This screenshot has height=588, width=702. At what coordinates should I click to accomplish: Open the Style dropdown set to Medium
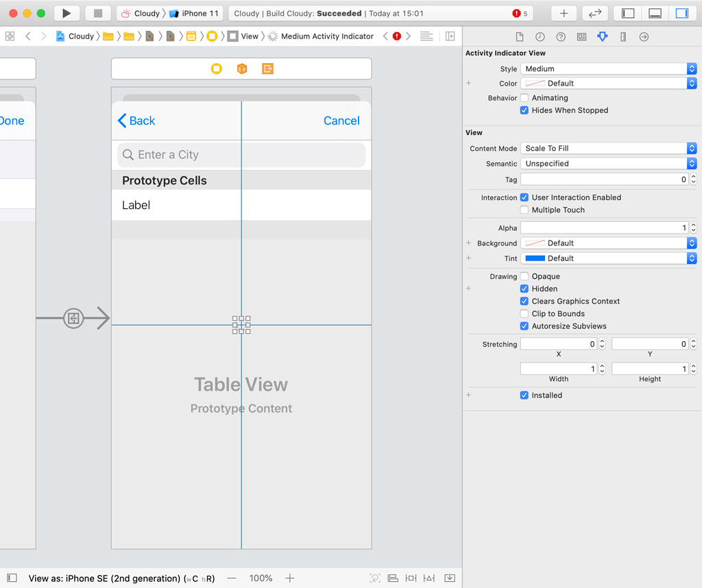[608, 69]
